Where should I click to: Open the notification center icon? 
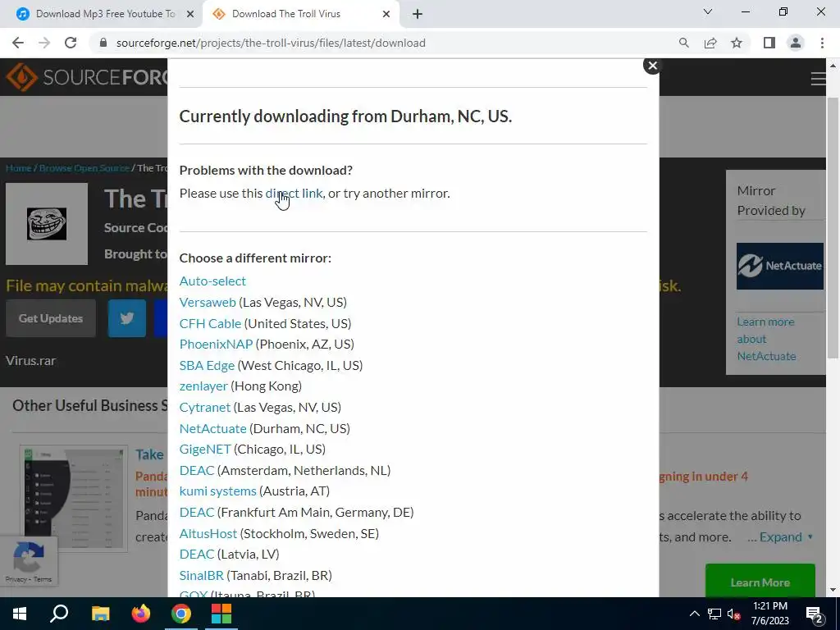click(815, 615)
